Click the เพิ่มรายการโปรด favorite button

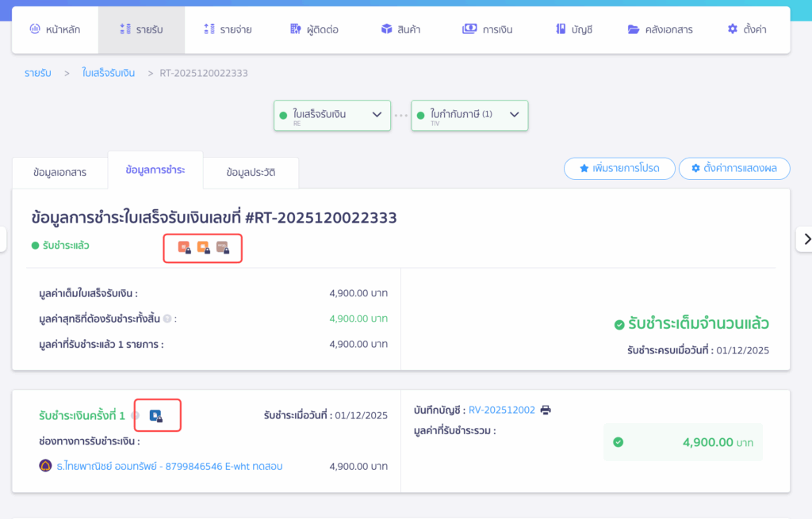pyautogui.click(x=619, y=168)
